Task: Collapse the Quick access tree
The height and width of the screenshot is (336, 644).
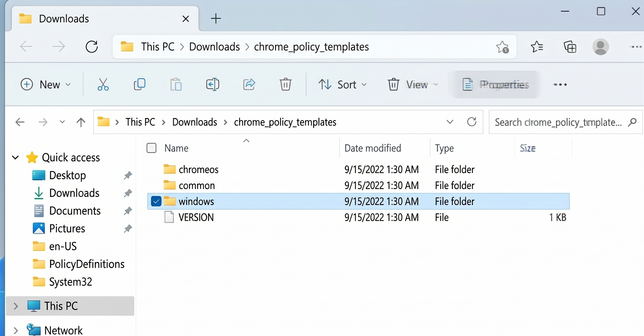Action: pyautogui.click(x=16, y=157)
